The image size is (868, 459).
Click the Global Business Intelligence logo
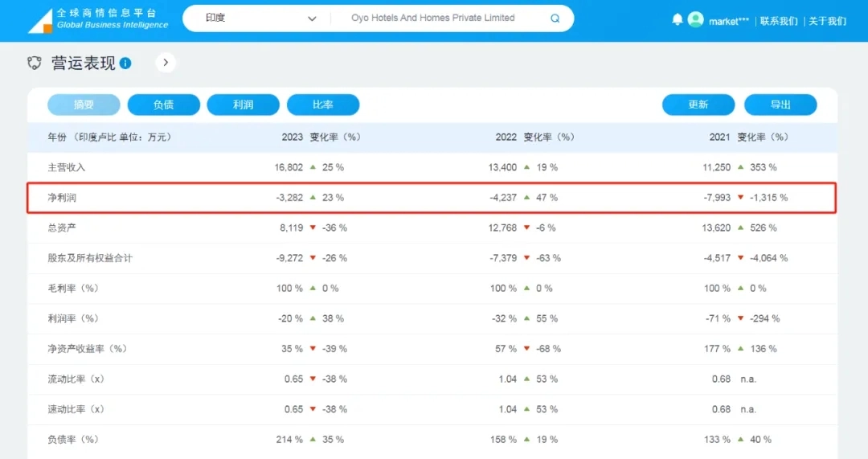[x=98, y=19]
